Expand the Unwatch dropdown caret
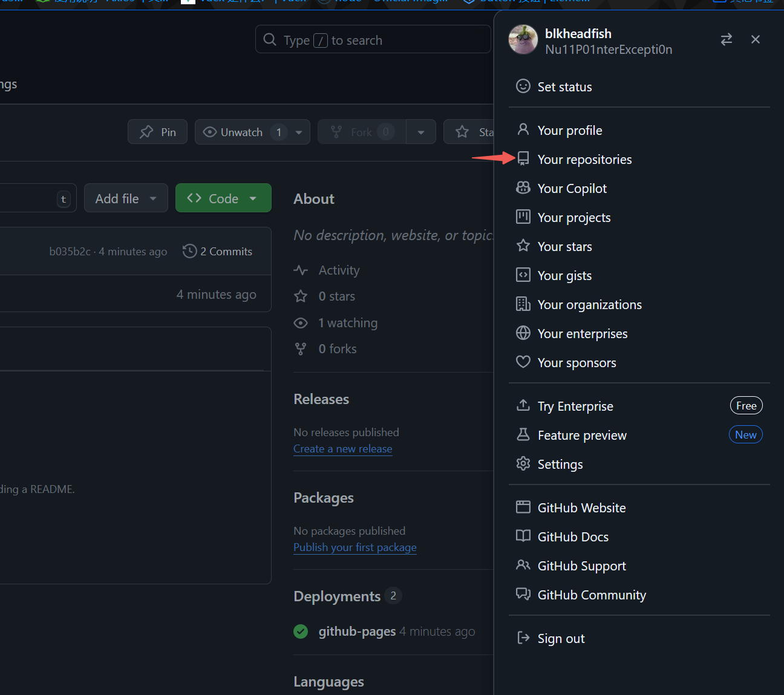784x695 pixels. [x=299, y=132]
